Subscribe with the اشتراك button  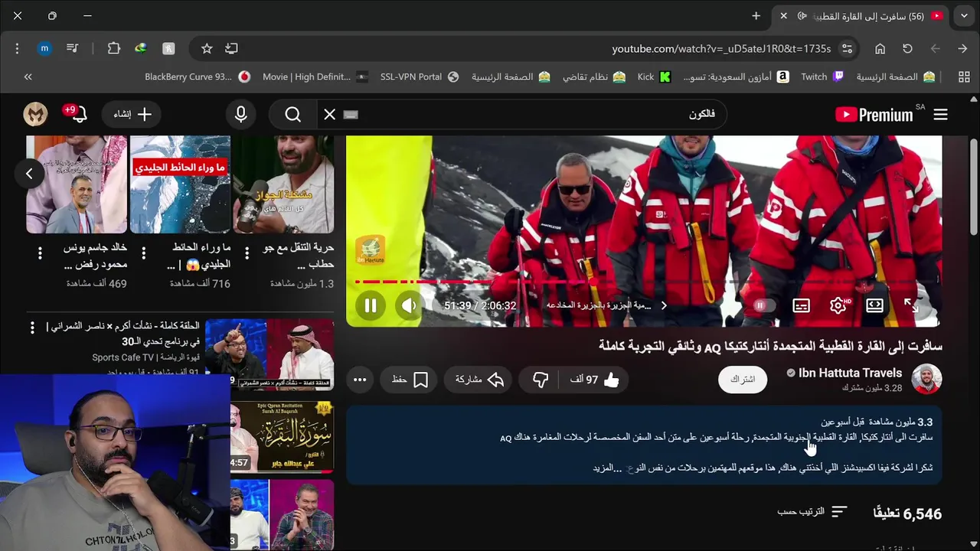(743, 380)
